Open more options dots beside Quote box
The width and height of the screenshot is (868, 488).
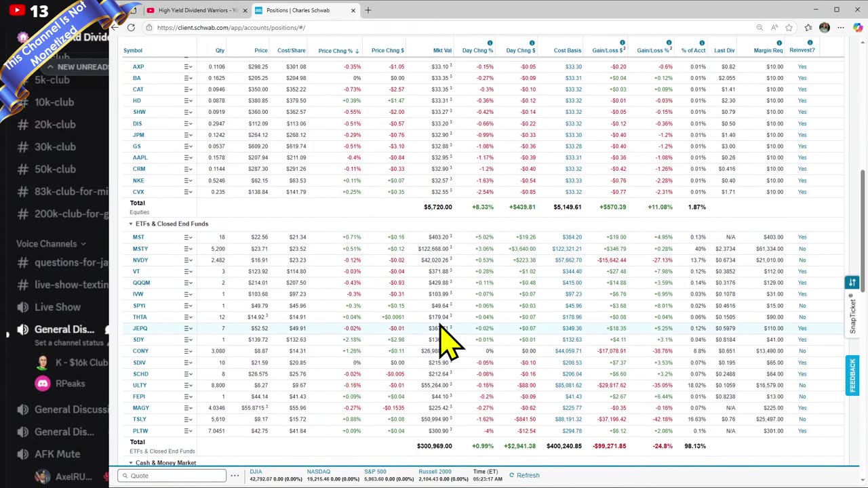[235, 476]
